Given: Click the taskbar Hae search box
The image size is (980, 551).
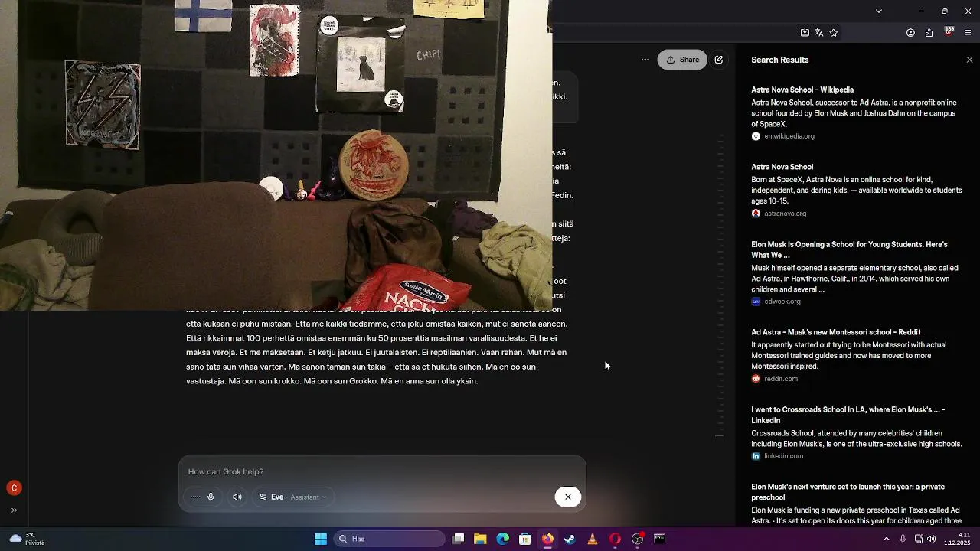Looking at the screenshot, I should [x=390, y=539].
